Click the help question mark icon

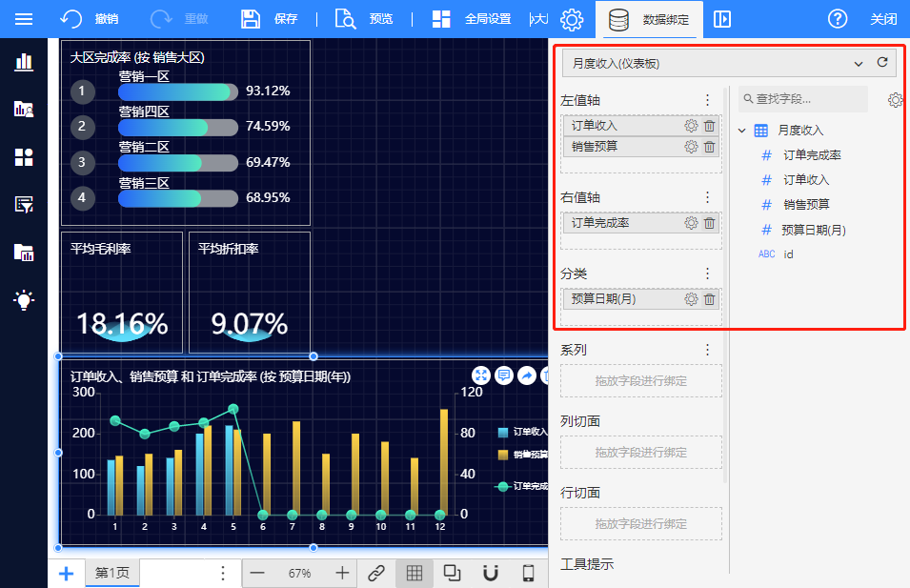coord(838,19)
